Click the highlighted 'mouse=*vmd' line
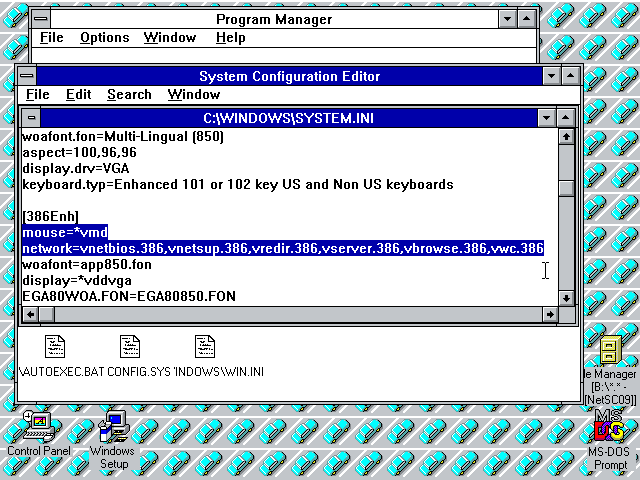The image size is (640, 480). pos(65,232)
